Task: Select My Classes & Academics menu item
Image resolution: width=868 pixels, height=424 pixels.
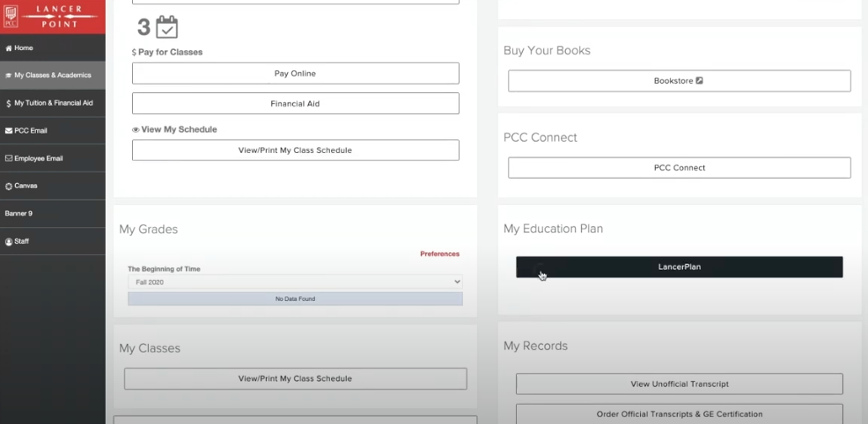Action: pyautogui.click(x=53, y=75)
